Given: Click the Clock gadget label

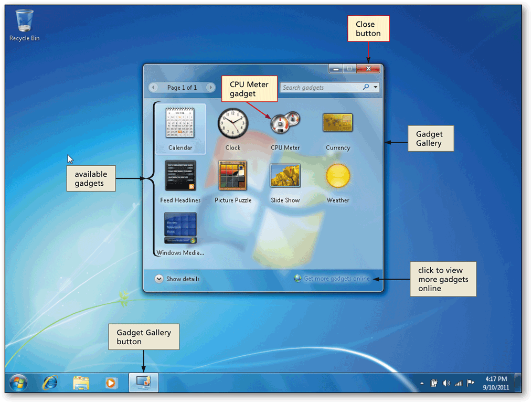Looking at the screenshot, I should pyautogui.click(x=233, y=147).
